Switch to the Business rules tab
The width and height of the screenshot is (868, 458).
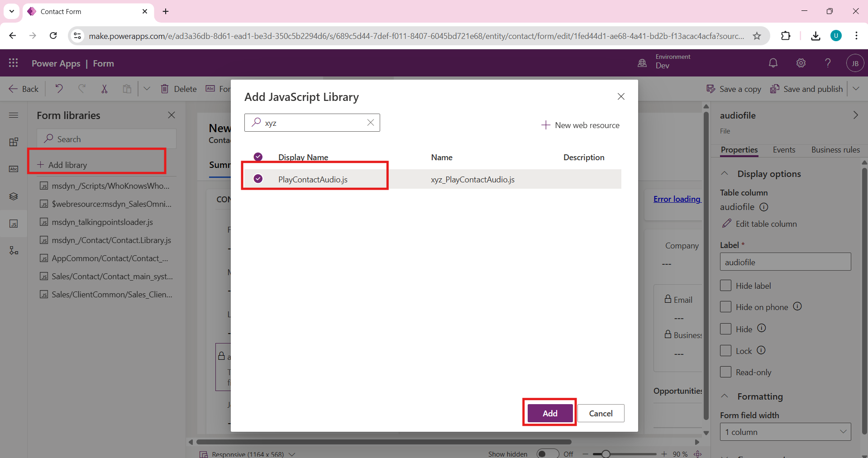(835, 150)
